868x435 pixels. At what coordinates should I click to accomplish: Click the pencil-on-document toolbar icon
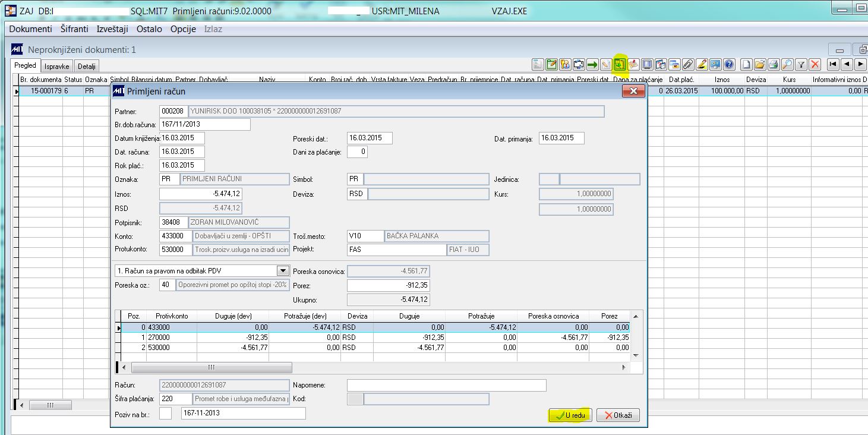pyautogui.click(x=606, y=64)
